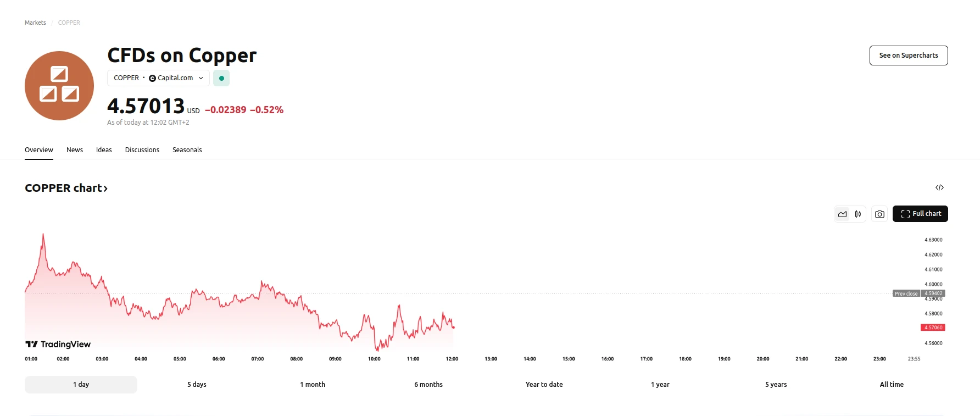Navigate to Markets breadcrumb link
Screen dimensions: 980x416
click(35, 23)
